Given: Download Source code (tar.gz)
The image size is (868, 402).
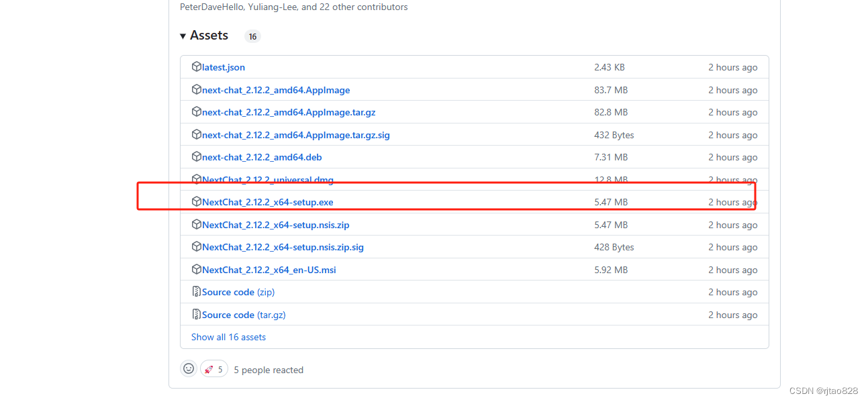Looking at the screenshot, I should [244, 315].
